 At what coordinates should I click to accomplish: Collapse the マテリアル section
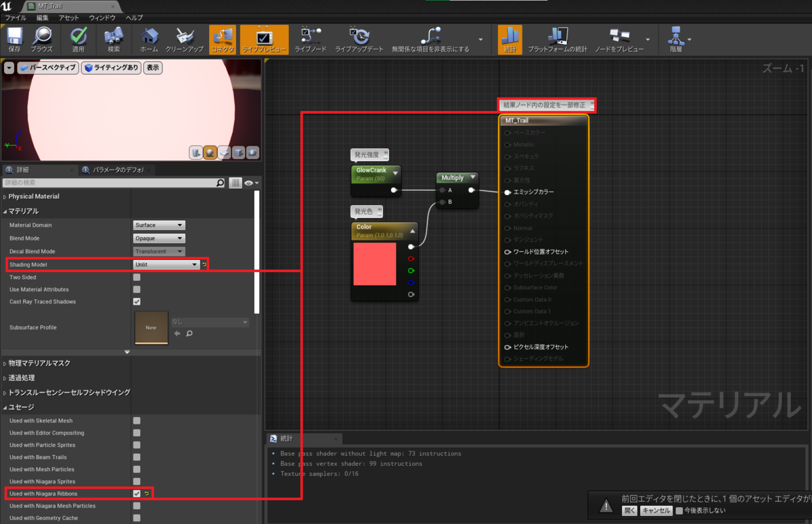point(5,211)
